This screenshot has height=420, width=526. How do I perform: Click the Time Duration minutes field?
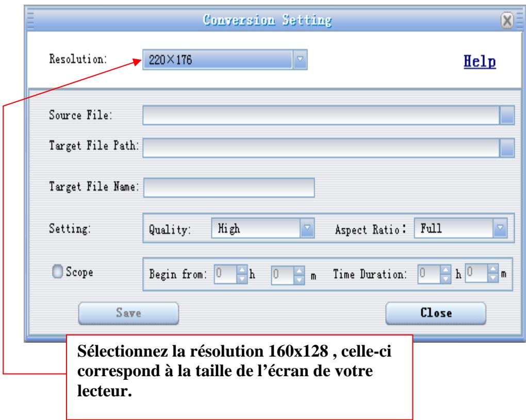[476, 273]
